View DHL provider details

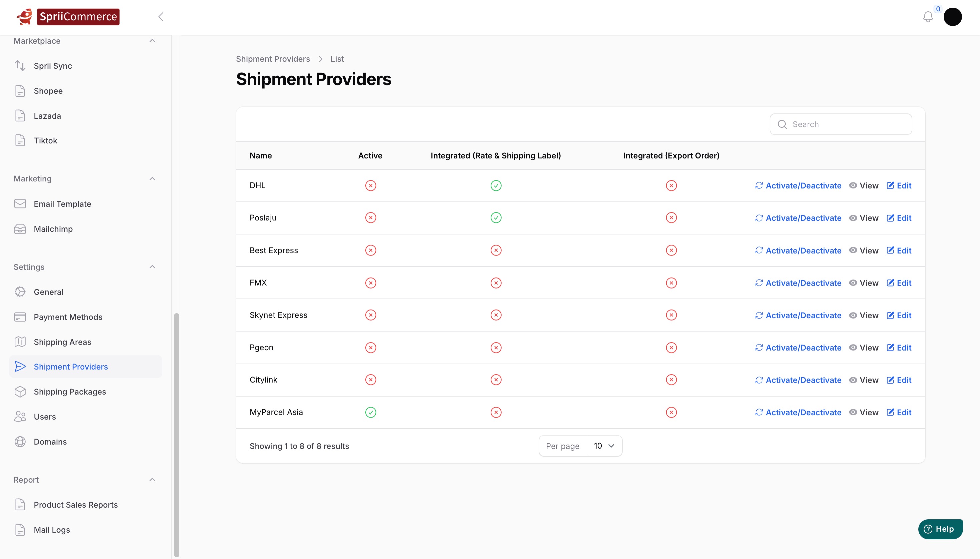(x=863, y=185)
